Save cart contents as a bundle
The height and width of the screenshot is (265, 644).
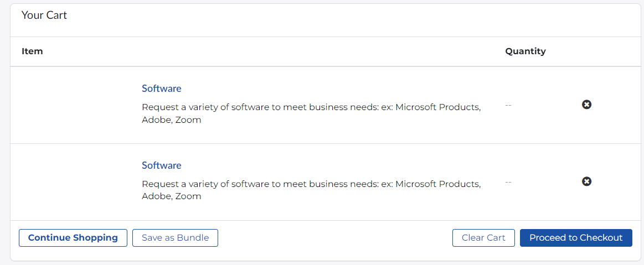[175, 238]
